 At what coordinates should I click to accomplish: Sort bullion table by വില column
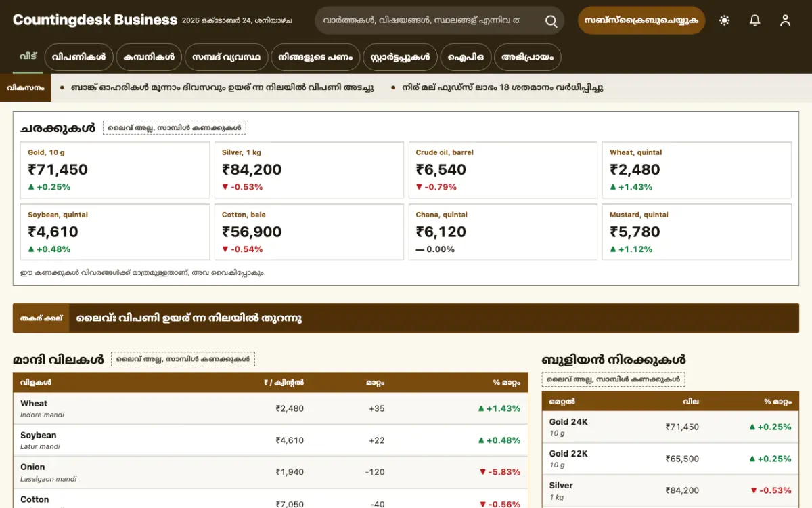pyautogui.click(x=691, y=402)
